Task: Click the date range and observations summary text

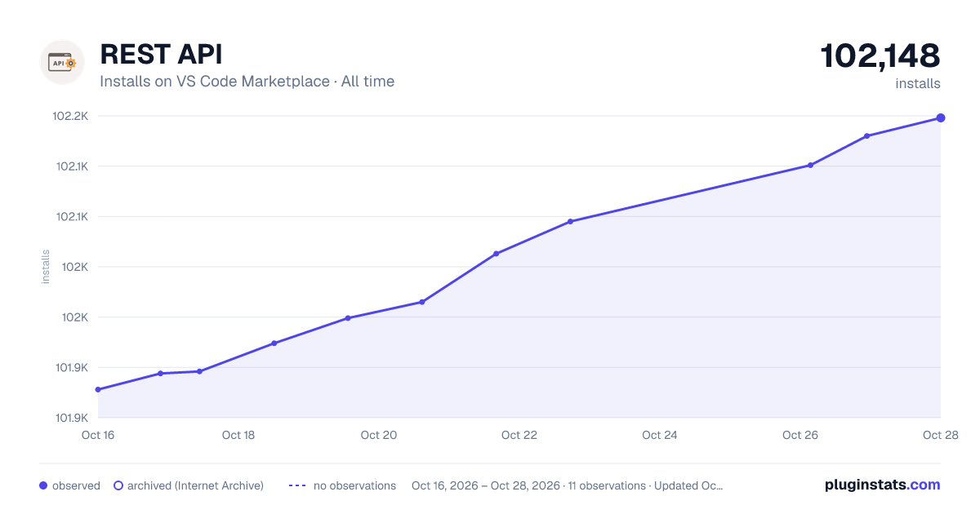Action: coord(568,485)
